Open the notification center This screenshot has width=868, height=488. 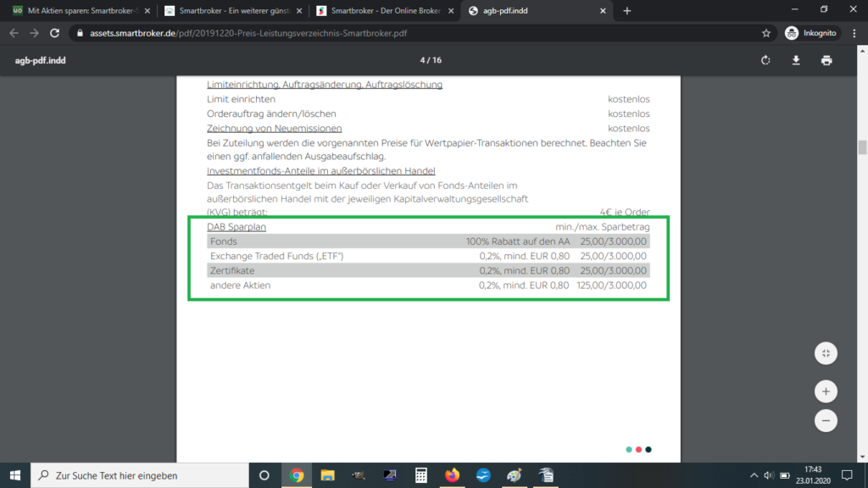click(847, 475)
